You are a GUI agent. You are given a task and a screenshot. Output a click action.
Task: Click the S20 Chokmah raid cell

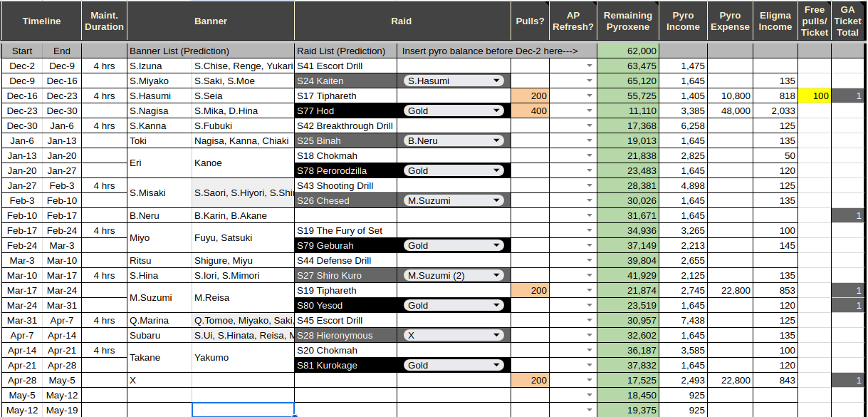click(x=345, y=350)
